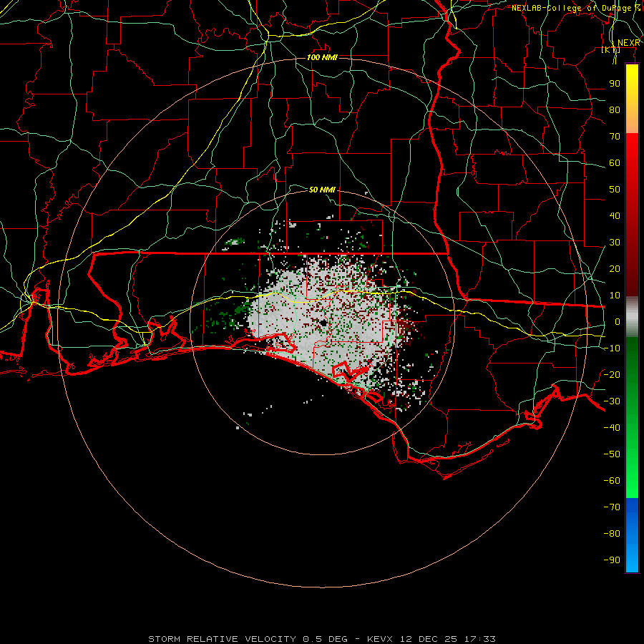Click the dark red outbound patch east of radar

pos(406,324)
